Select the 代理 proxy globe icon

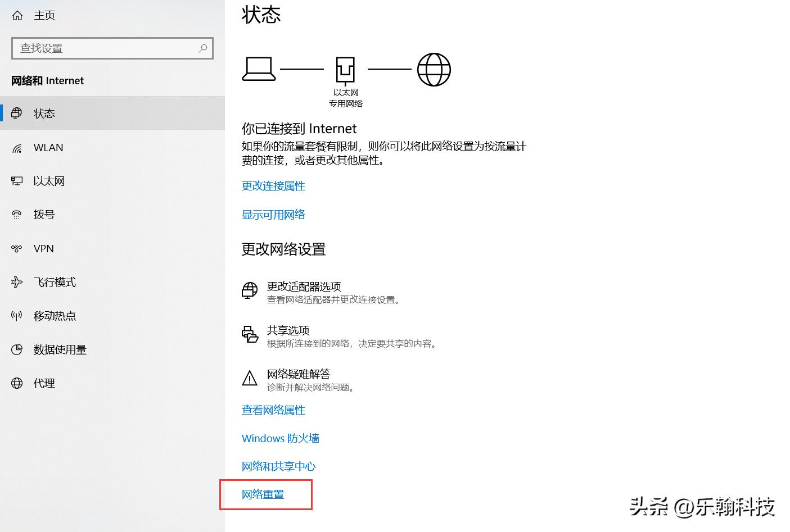17,383
